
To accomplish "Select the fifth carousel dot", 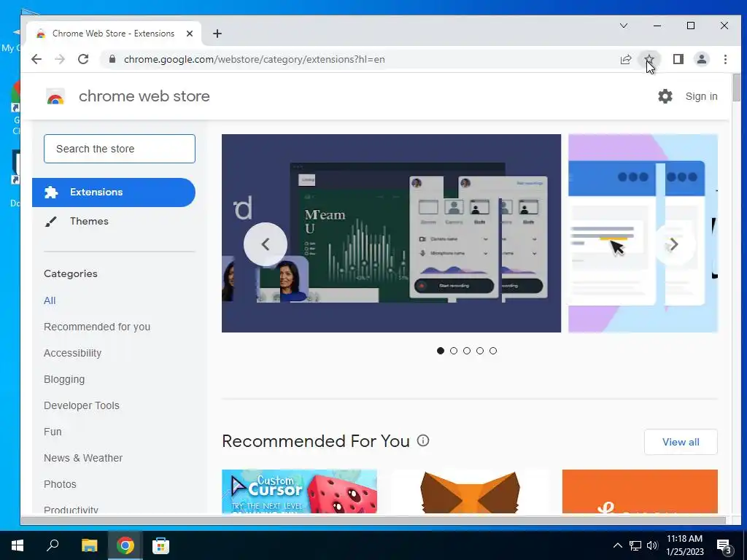I will [493, 351].
